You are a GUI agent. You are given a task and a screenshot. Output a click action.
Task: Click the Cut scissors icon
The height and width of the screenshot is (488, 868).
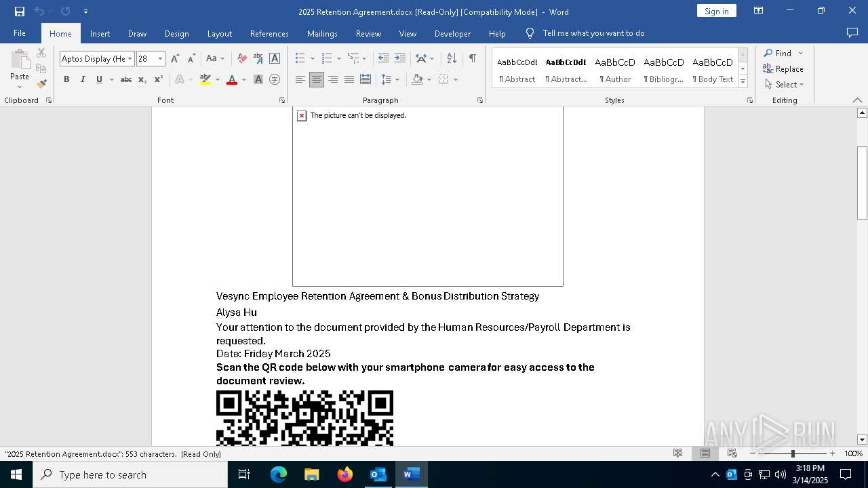(41, 53)
